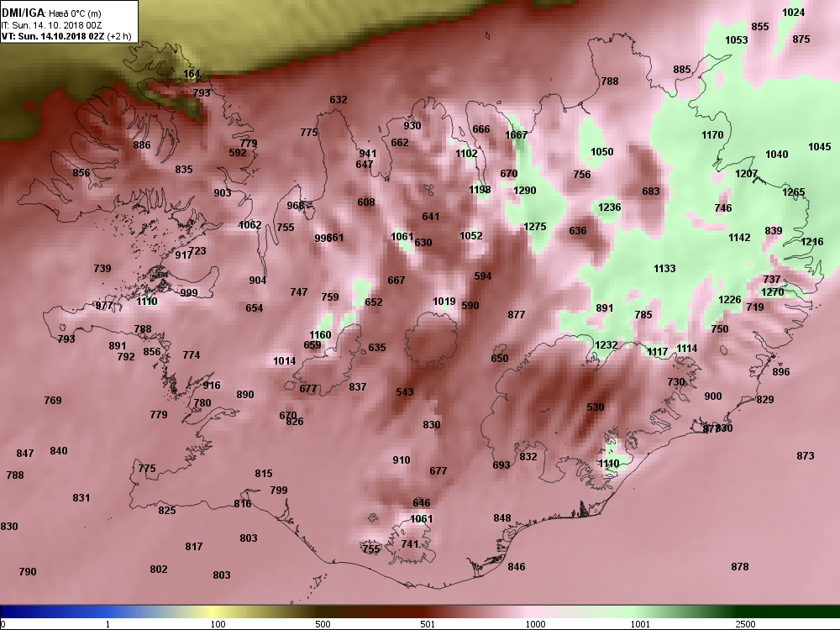Image resolution: width=840 pixels, height=630 pixels.
Task: Click the DMI/IGA title in the header box
Action: coord(24,13)
